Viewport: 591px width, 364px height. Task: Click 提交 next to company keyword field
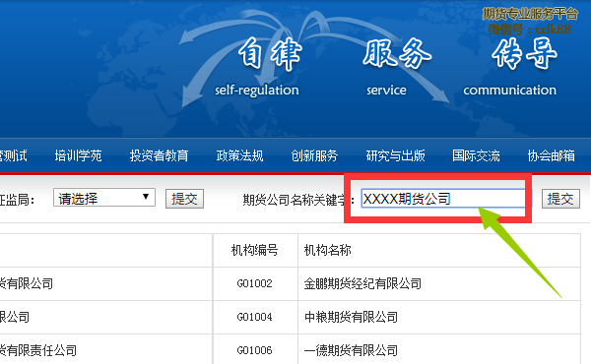[x=560, y=199]
